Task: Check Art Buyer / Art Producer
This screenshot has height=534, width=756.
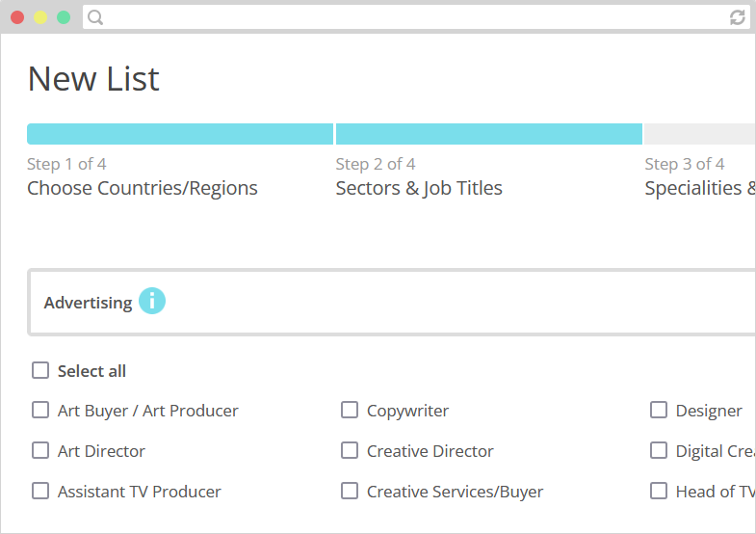Action: [40, 410]
